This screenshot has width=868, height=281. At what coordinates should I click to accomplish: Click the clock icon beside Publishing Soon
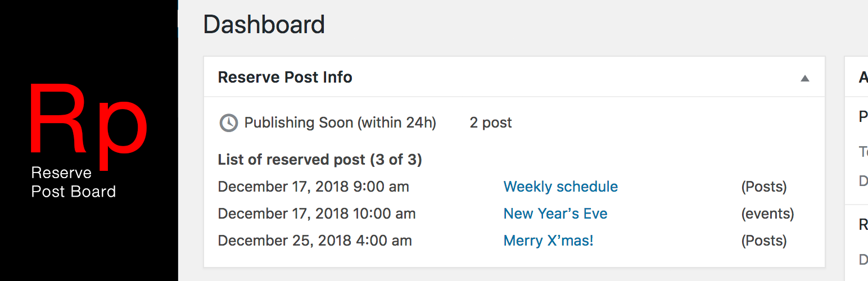click(228, 123)
